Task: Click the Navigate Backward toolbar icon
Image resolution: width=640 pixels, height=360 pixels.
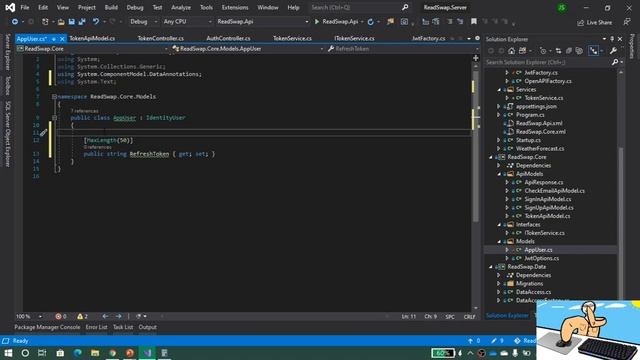Action: [x=15, y=22]
